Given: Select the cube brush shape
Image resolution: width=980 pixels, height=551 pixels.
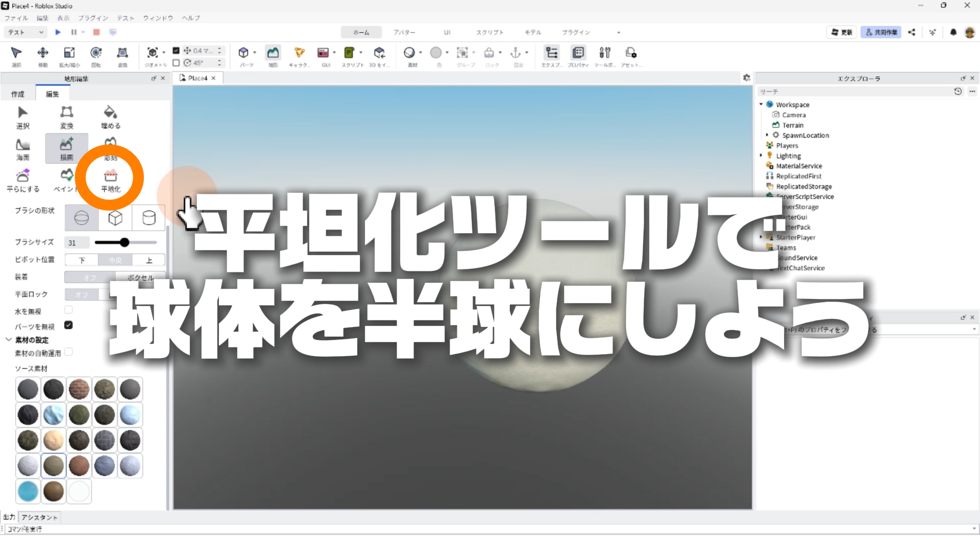Looking at the screenshot, I should tap(115, 218).
